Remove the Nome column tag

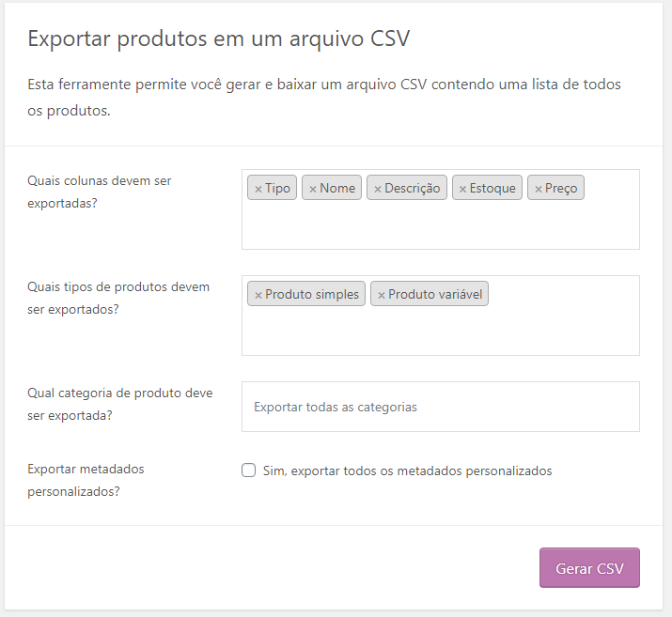click(x=313, y=189)
